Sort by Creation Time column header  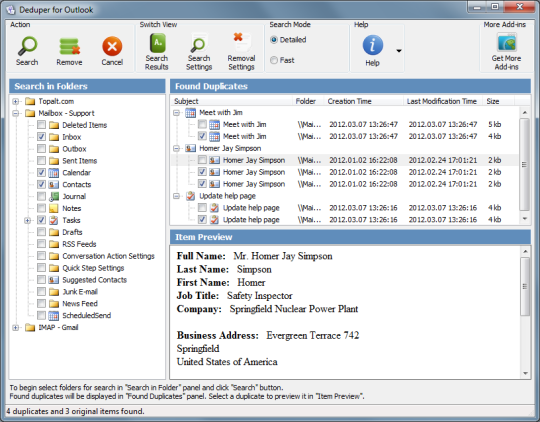[364, 101]
